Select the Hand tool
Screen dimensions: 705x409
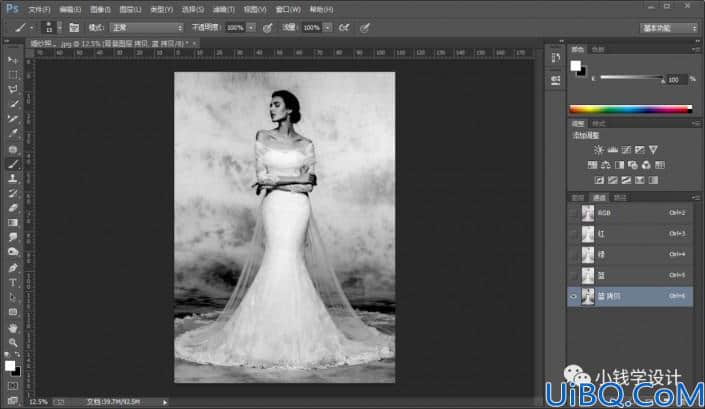(13, 328)
